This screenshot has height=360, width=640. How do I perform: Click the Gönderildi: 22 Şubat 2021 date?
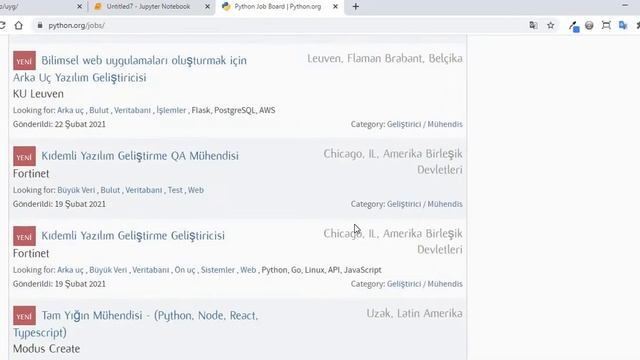click(59, 124)
